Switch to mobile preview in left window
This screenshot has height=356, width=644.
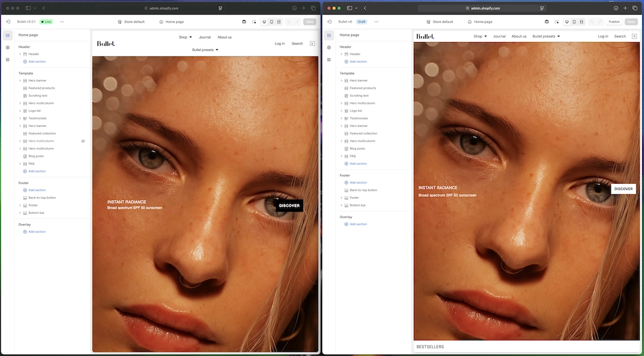click(x=272, y=22)
